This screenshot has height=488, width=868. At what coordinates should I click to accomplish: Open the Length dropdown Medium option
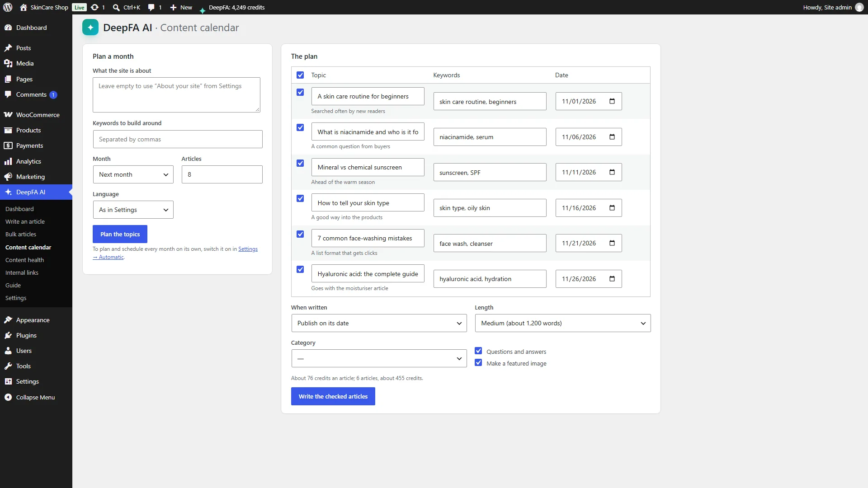point(563,323)
